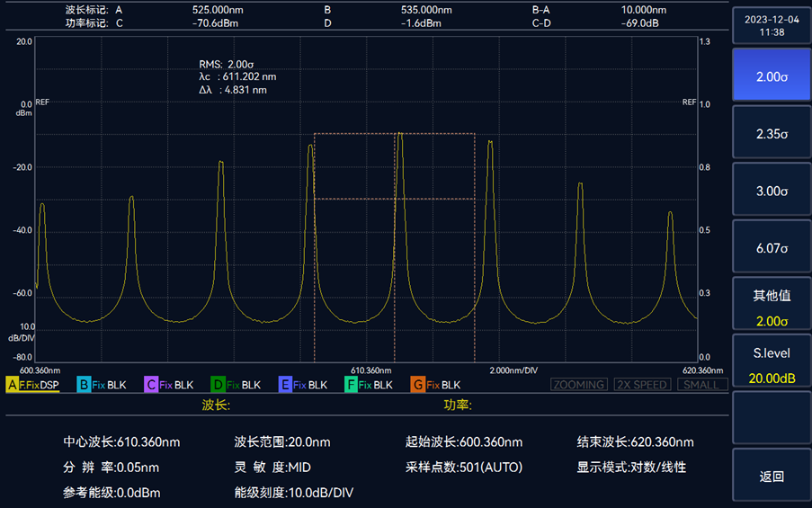The image size is (812, 508).
Task: Select trace E (blue, Fix BLK)
Action: pos(303,385)
